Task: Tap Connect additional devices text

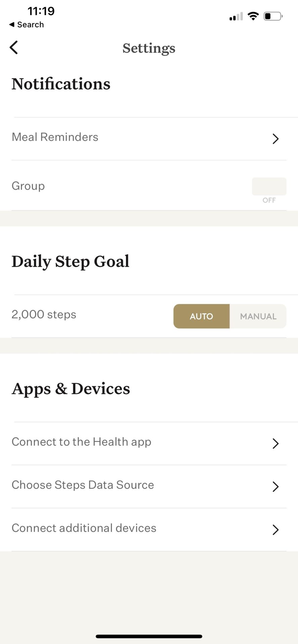Action: (x=84, y=528)
